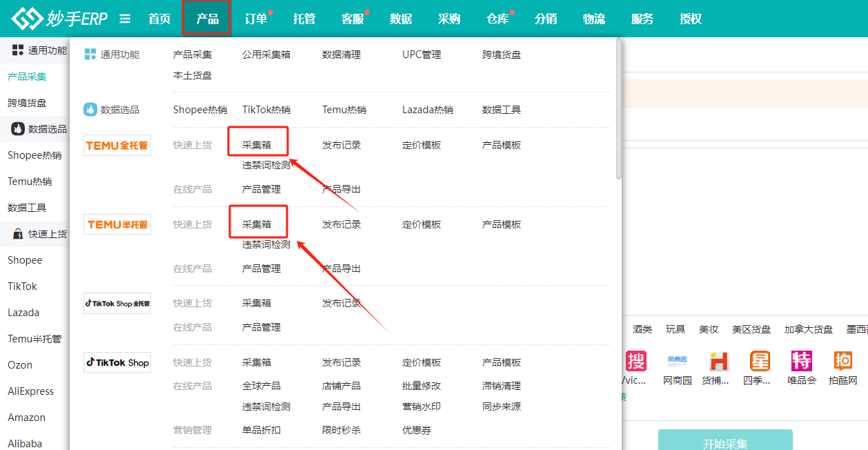Open the 物流 top menu
Image resolution: width=868 pixels, height=450 pixels.
point(594,19)
